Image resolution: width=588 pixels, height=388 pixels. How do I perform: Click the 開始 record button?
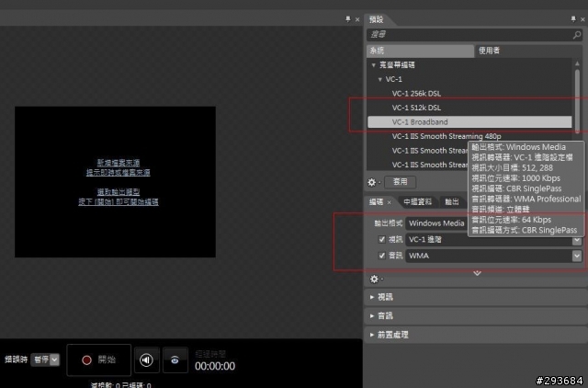point(98,359)
